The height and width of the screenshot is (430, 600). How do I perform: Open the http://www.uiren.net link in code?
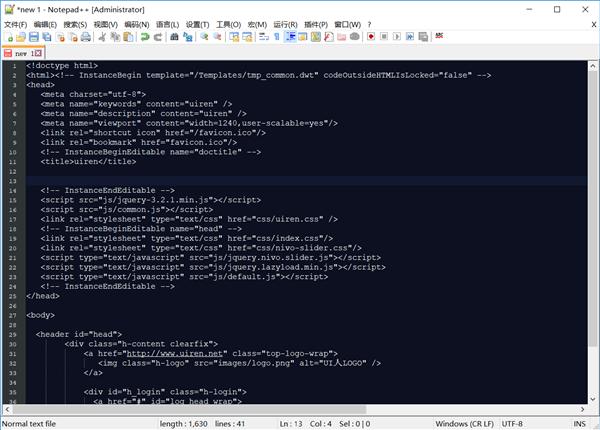click(174, 353)
